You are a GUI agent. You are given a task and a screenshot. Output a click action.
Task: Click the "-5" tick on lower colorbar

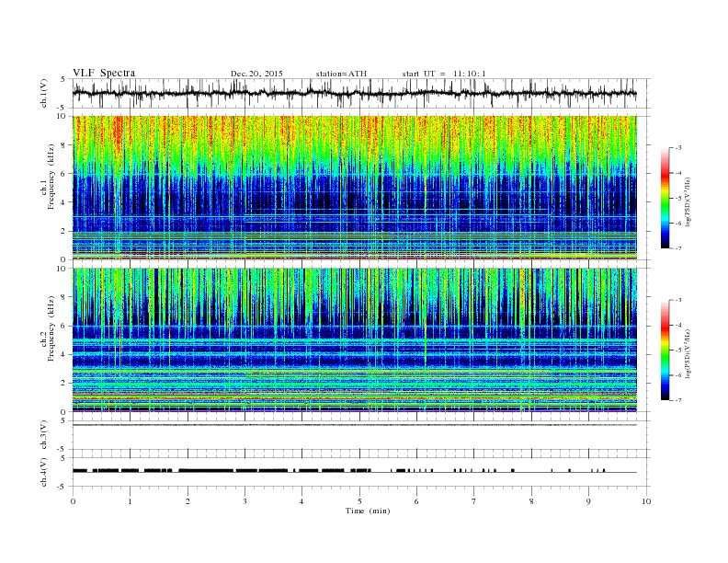point(677,350)
